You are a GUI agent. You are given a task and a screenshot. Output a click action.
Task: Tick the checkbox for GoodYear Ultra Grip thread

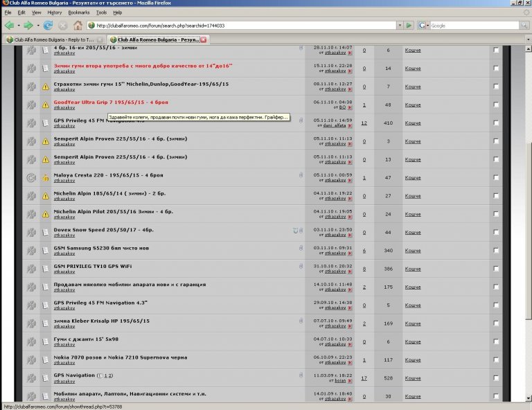(x=495, y=105)
